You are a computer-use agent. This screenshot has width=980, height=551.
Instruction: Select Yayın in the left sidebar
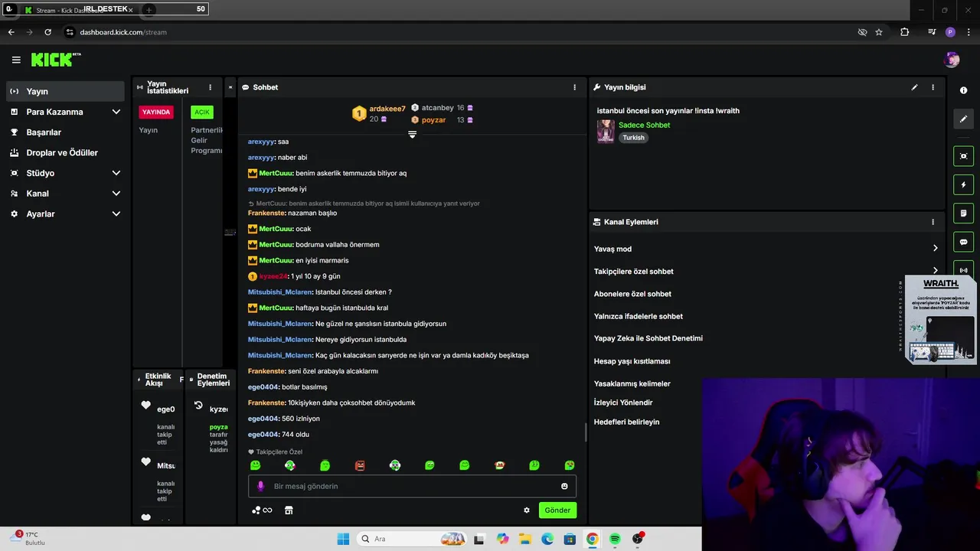tap(65, 91)
